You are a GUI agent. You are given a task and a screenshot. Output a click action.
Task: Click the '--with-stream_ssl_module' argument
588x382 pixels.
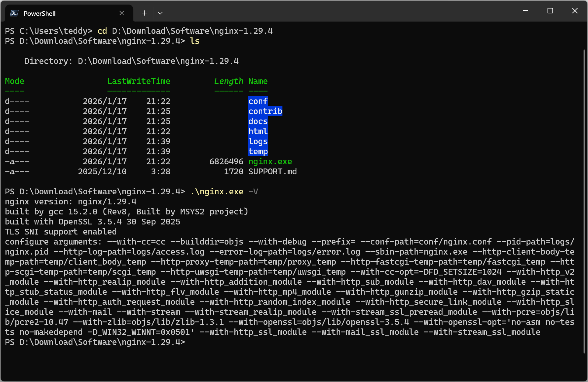[x=482, y=332]
